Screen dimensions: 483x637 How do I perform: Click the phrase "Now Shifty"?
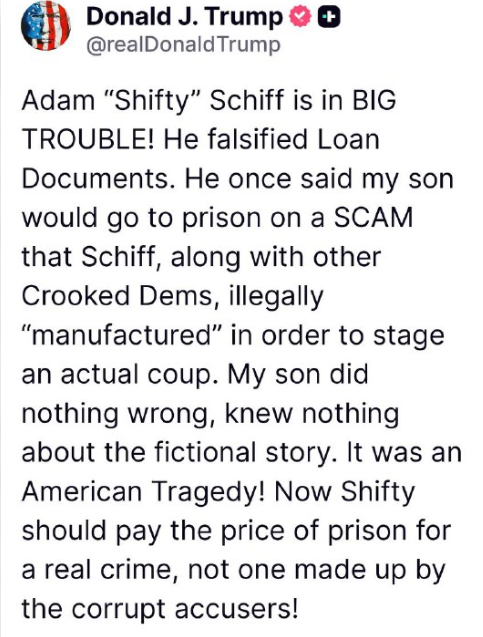point(344,492)
